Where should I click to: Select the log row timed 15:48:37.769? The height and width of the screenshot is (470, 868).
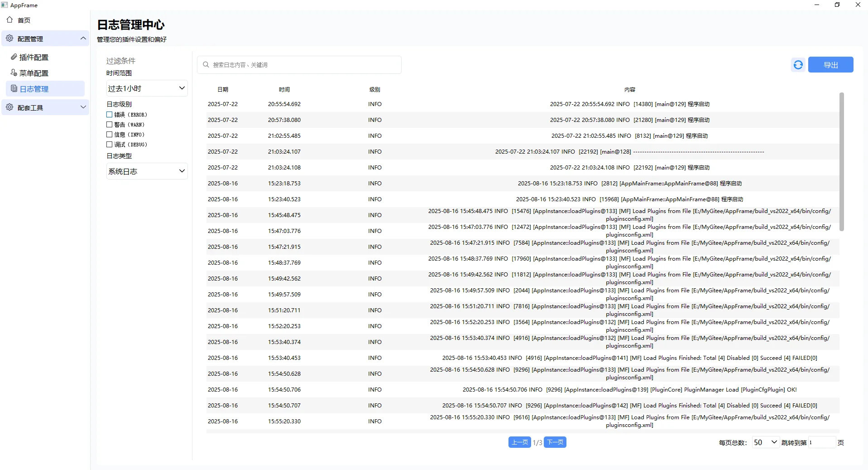pos(523,263)
